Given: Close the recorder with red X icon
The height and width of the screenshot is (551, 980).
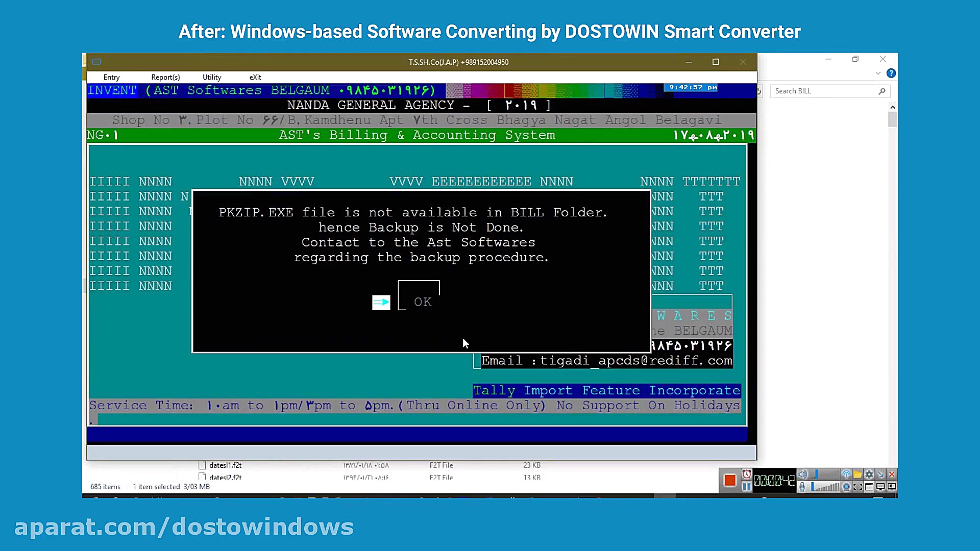Looking at the screenshot, I should pyautogui.click(x=892, y=474).
